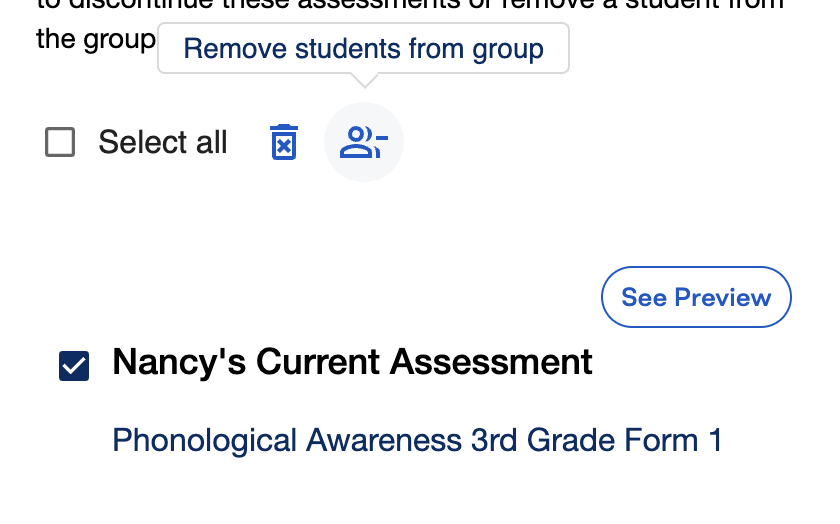Select the Nancy's Current Assessment heading

352,362
